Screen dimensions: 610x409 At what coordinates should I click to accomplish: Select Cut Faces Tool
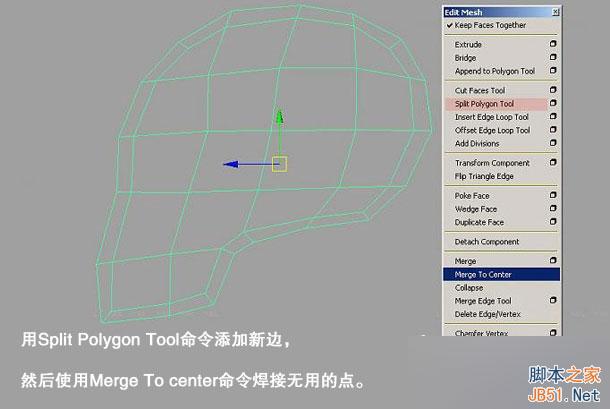[480, 91]
